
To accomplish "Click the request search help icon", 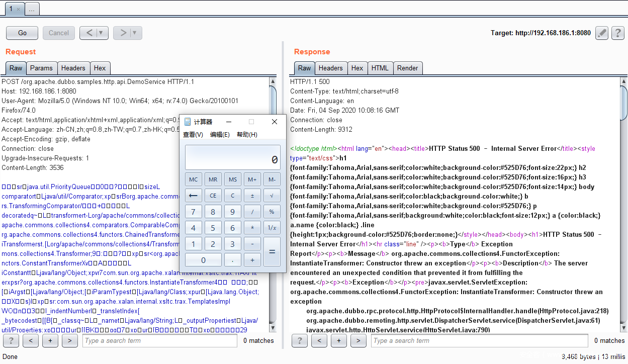I will tap(11, 341).
